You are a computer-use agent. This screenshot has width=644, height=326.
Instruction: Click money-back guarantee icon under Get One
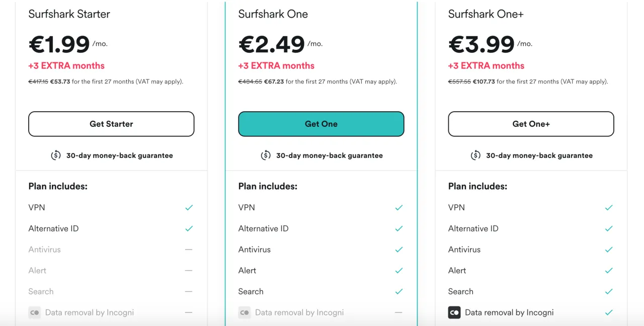coord(266,155)
